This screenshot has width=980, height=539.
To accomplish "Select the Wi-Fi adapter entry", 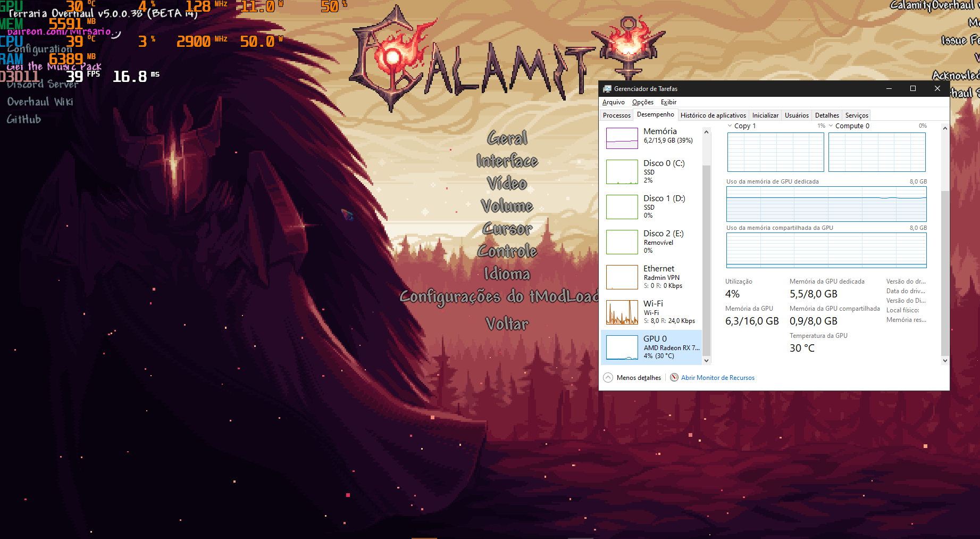I will pos(651,312).
